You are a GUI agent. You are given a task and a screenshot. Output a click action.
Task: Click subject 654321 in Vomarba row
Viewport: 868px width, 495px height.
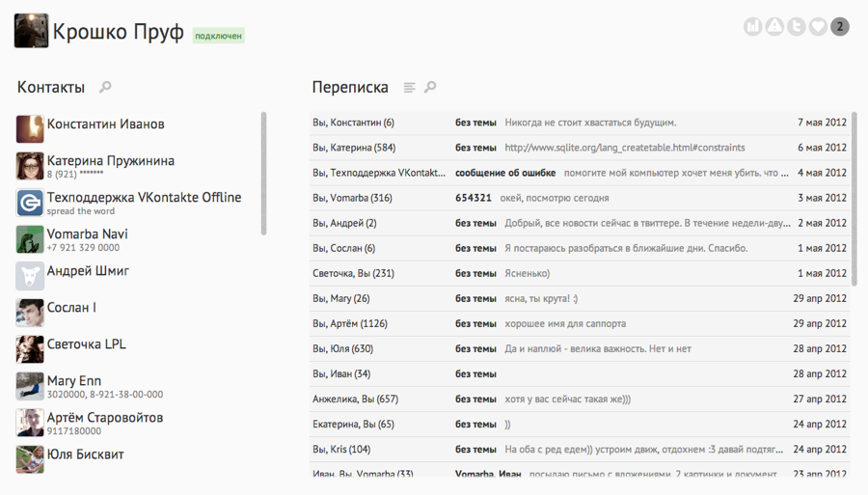click(474, 198)
